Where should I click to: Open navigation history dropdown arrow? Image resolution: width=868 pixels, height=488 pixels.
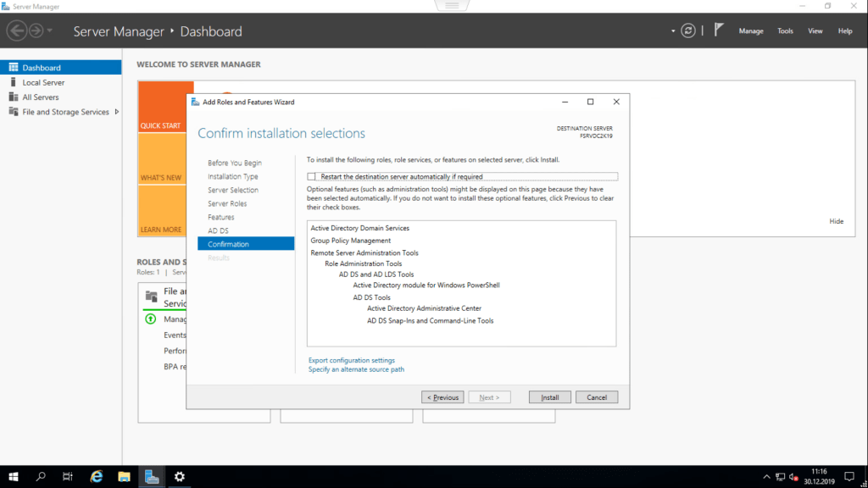pos(50,31)
